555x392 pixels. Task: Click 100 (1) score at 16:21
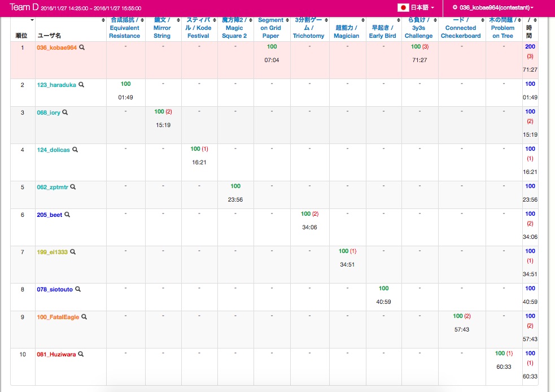point(199,149)
